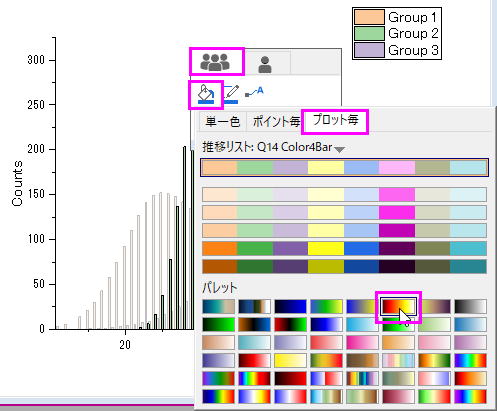Screen dimensions: 497x411
Task: Select the 'Group 2' legend text
Action: 413,33
